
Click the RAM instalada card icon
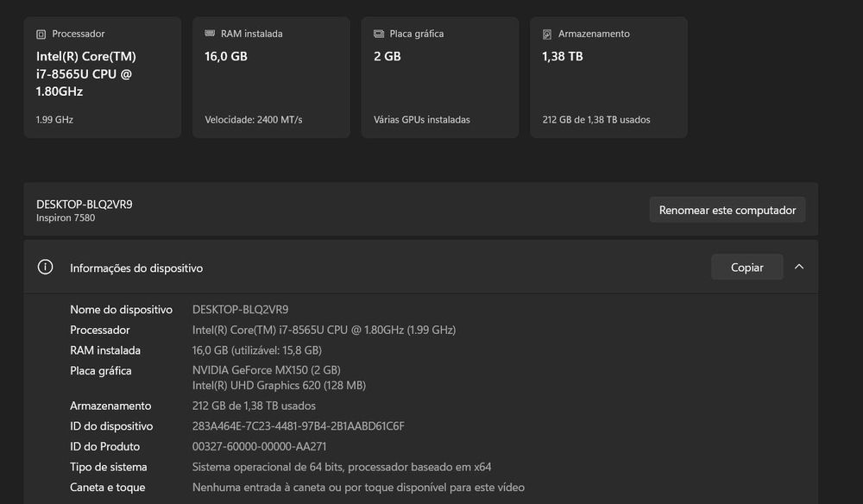[210, 34]
